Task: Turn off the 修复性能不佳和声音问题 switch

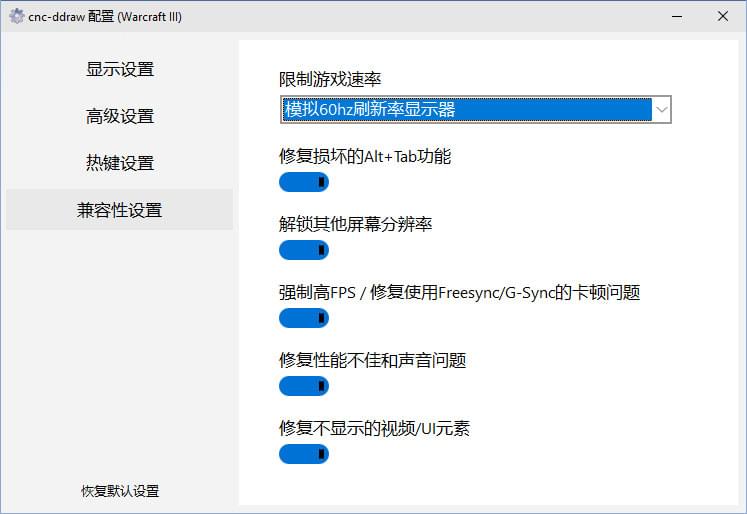Action: (x=304, y=386)
